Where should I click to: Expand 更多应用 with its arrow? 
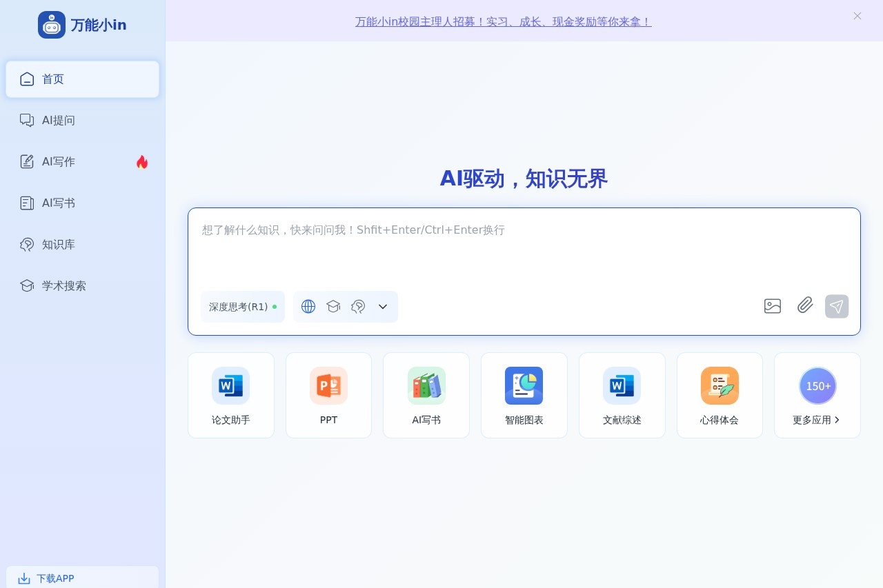(817, 419)
